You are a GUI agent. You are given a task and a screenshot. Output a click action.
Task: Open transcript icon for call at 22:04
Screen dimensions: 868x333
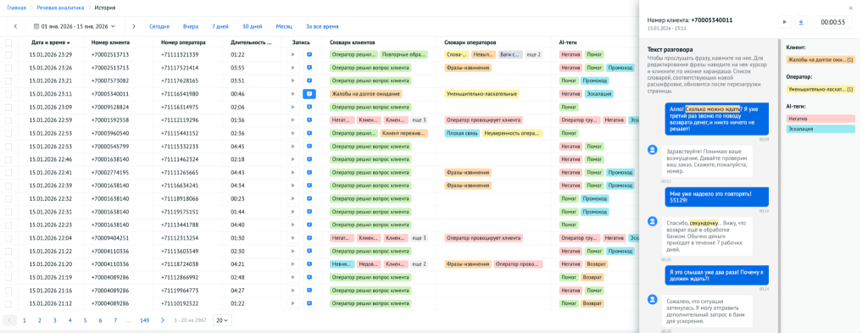(x=309, y=238)
